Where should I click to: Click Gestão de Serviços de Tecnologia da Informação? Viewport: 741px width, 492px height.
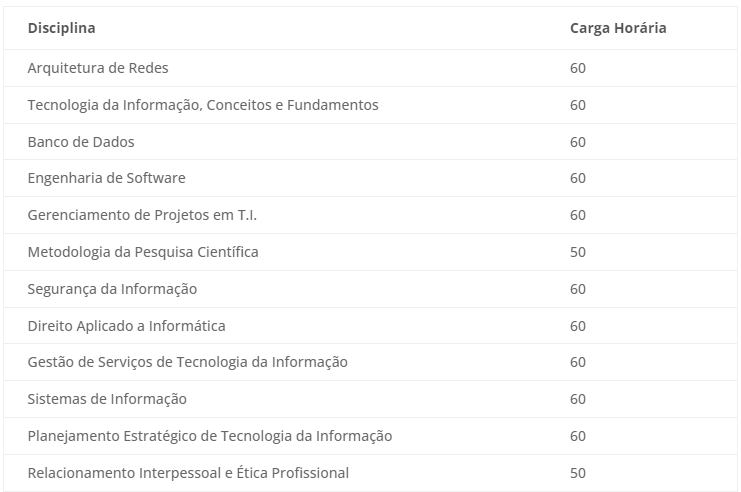pyautogui.click(x=188, y=362)
